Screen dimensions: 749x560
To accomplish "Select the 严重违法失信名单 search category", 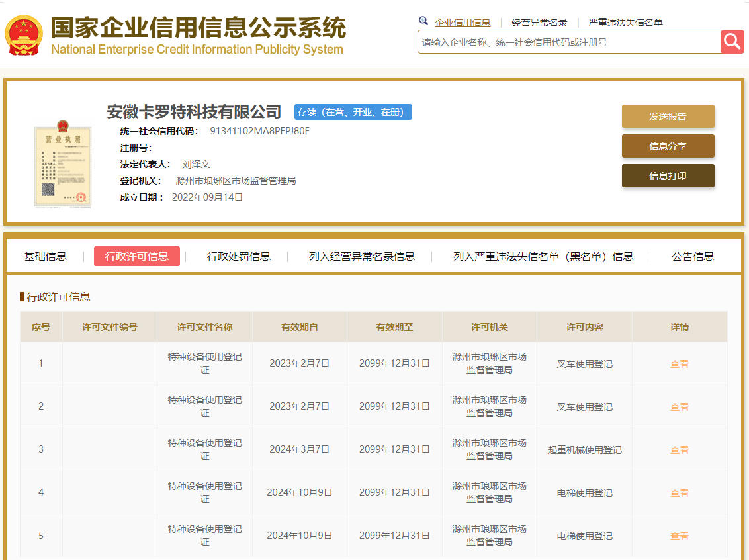I will click(625, 23).
